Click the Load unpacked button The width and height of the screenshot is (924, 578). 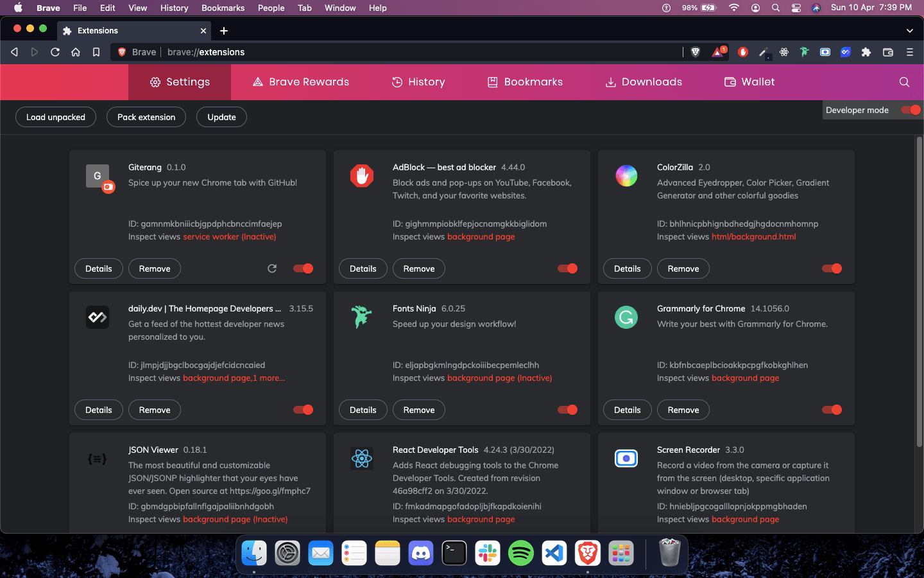[56, 117]
